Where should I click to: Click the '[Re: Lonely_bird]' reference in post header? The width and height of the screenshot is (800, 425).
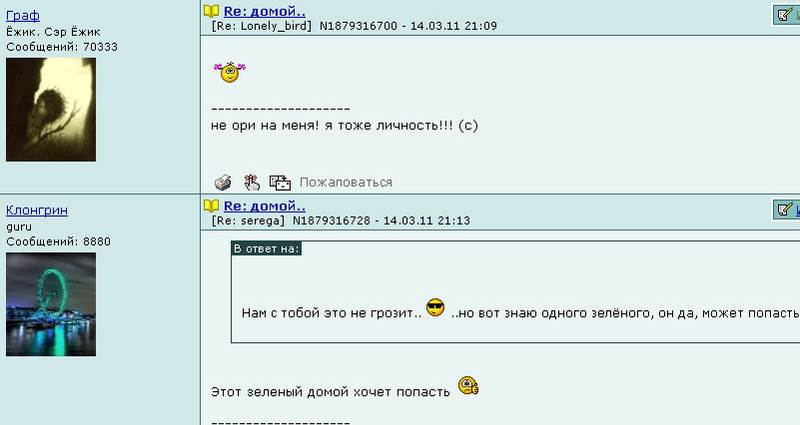(261, 26)
